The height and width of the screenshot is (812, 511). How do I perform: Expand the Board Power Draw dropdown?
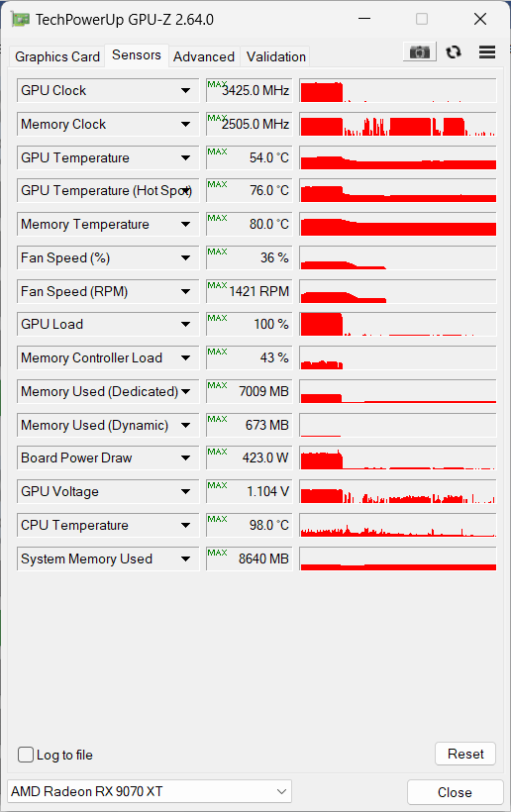185,457
